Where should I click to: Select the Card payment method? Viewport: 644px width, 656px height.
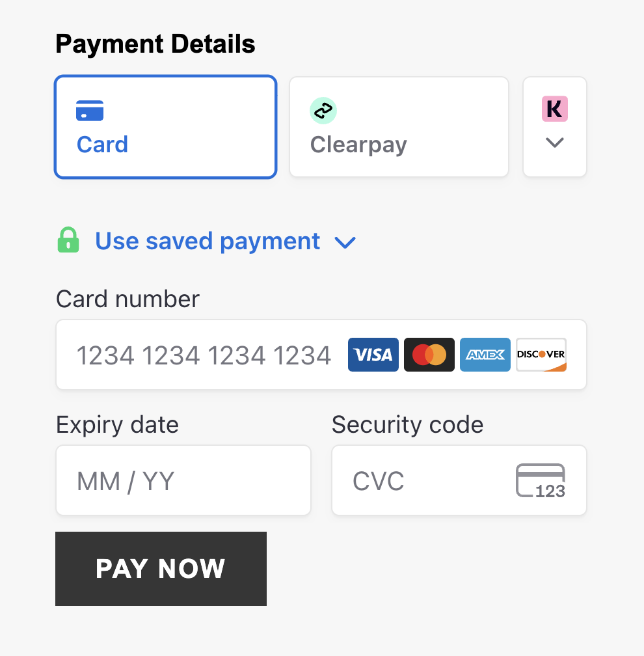click(165, 126)
